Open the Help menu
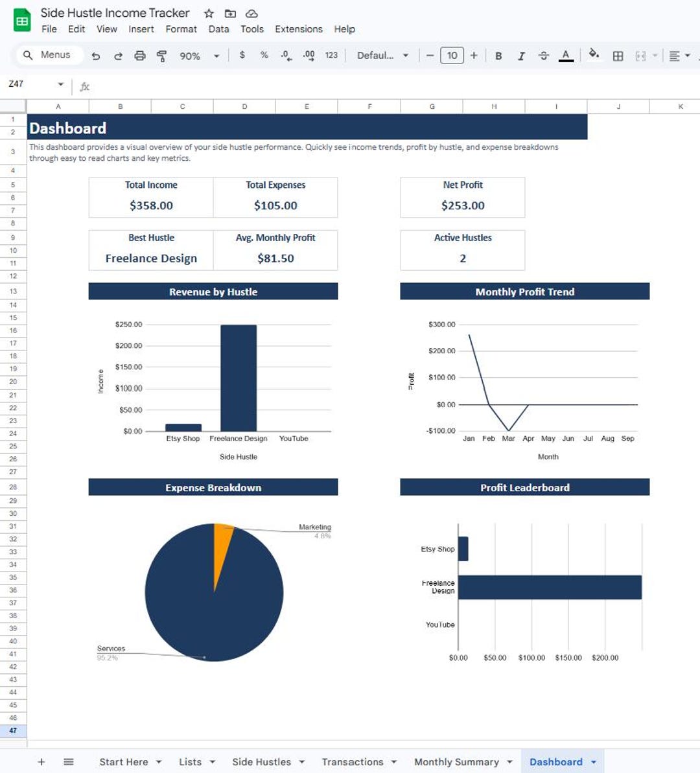 (344, 29)
